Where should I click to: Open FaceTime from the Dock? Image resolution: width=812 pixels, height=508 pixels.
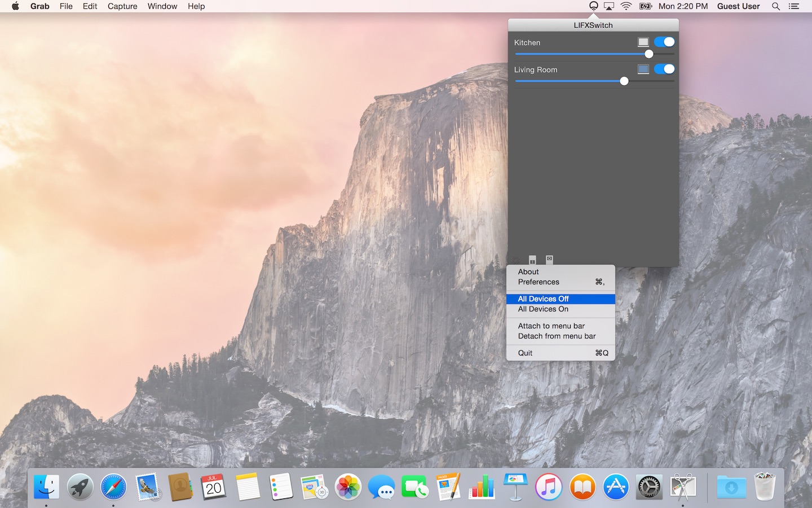pyautogui.click(x=415, y=487)
